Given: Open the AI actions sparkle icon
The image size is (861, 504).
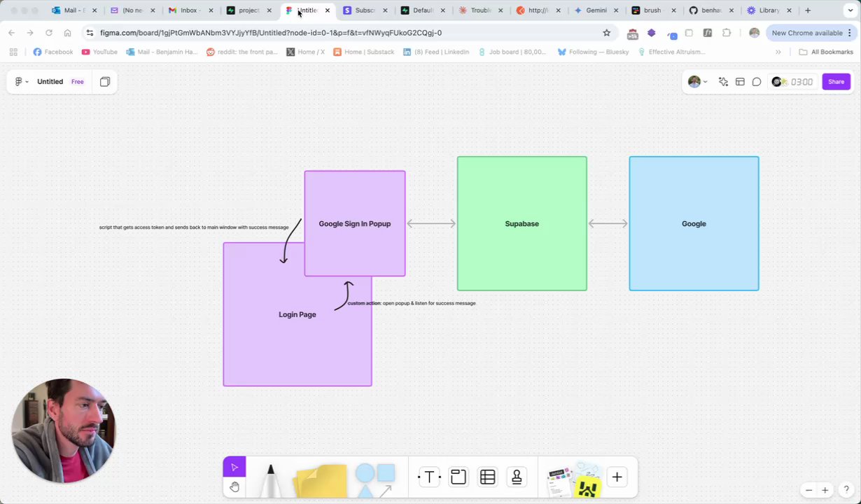Looking at the screenshot, I should (723, 82).
